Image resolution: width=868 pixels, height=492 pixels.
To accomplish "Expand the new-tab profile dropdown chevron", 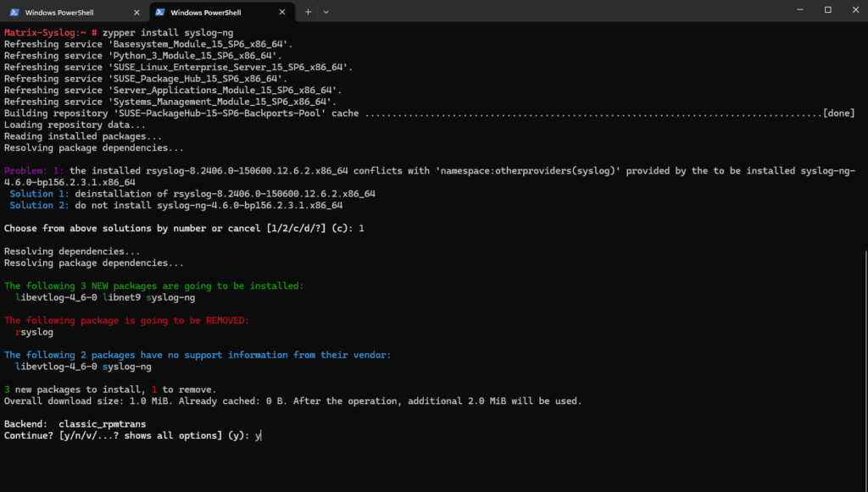I will coord(326,12).
